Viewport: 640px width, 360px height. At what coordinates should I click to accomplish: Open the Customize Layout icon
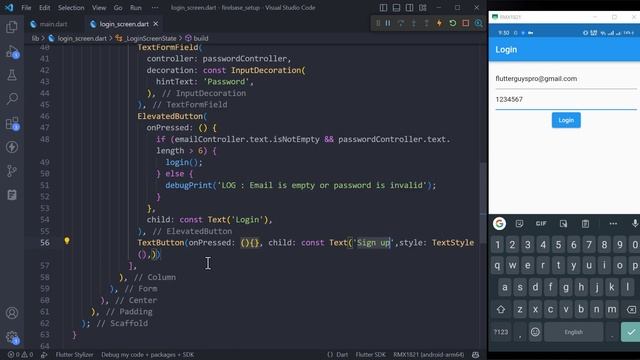[423, 7]
